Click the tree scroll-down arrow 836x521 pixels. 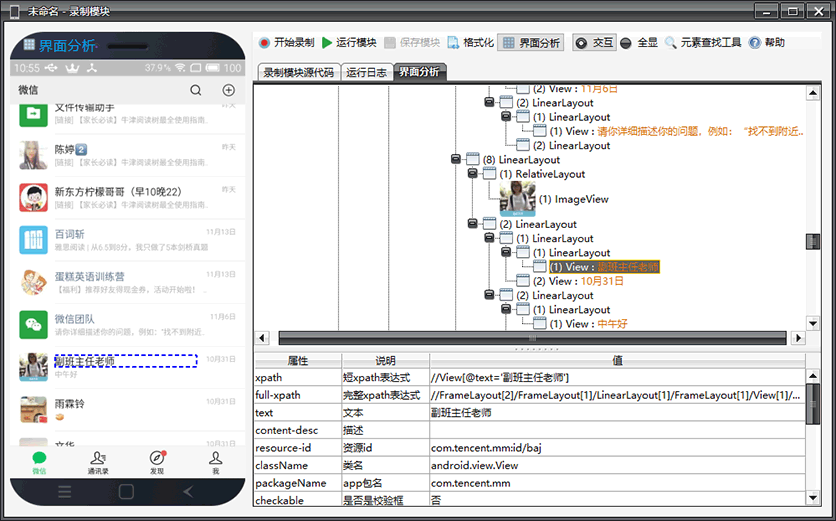[x=813, y=323]
